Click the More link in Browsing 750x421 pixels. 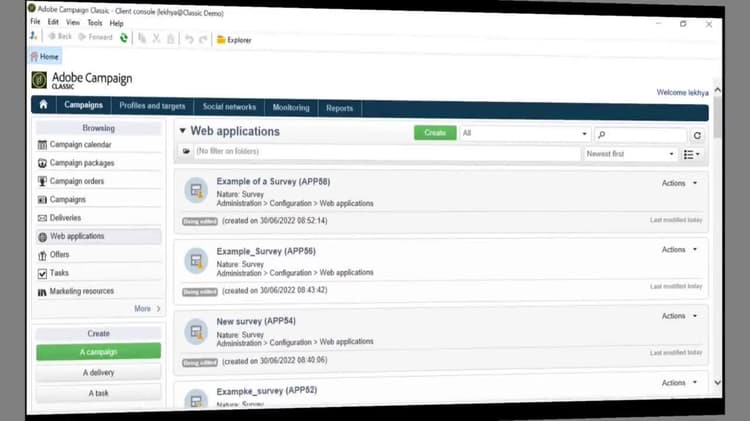pyautogui.click(x=147, y=309)
